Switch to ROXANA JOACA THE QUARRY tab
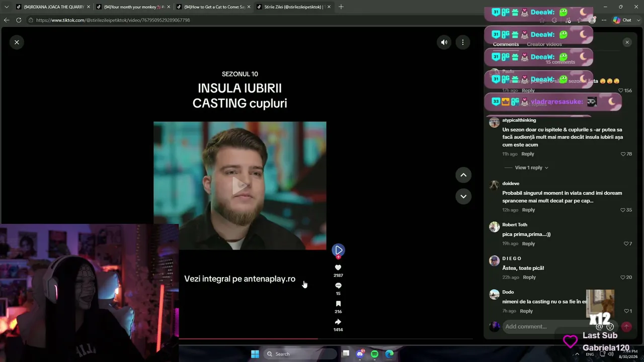This screenshot has height=362, width=644. click(x=53, y=7)
